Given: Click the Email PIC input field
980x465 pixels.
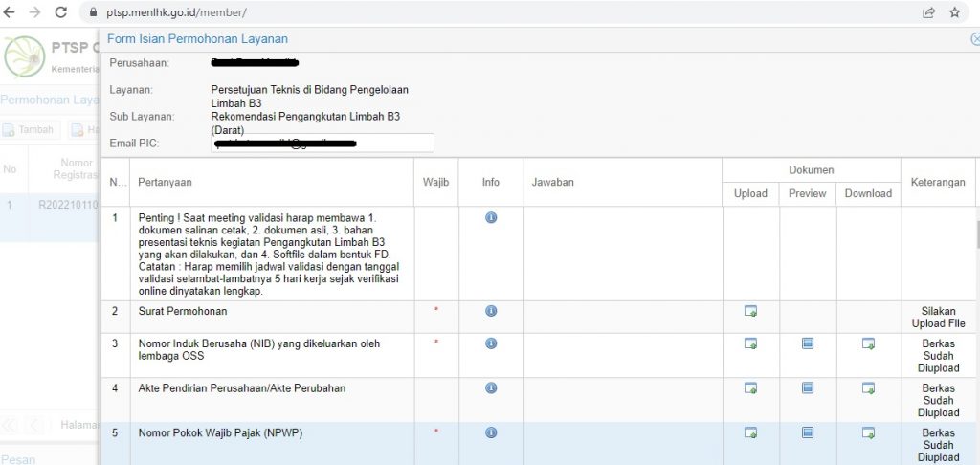Looking at the screenshot, I should [x=323, y=144].
